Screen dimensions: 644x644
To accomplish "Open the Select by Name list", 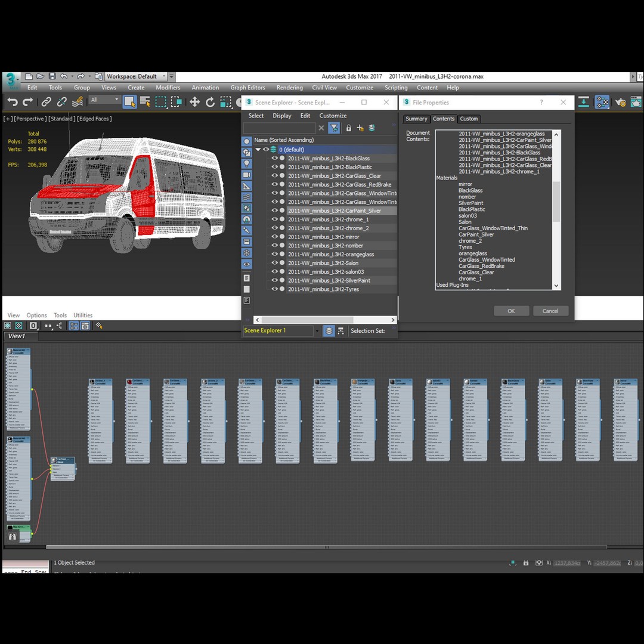I will point(145,102).
